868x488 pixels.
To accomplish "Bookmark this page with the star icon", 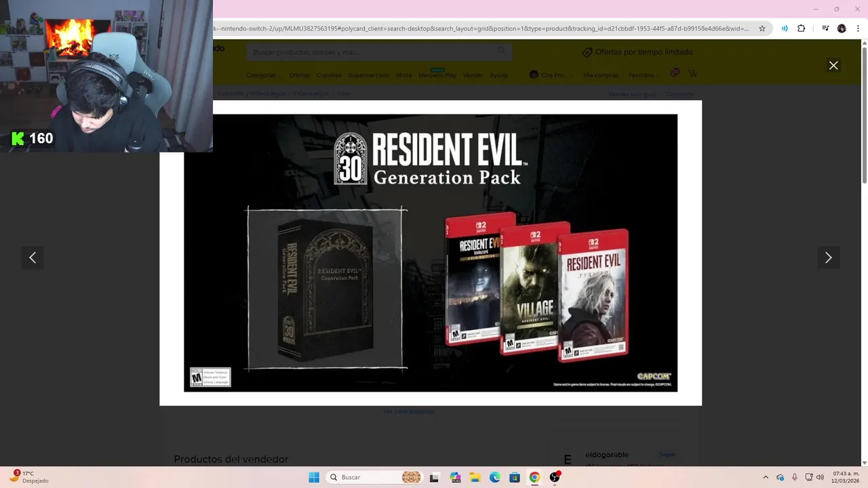I will (762, 28).
